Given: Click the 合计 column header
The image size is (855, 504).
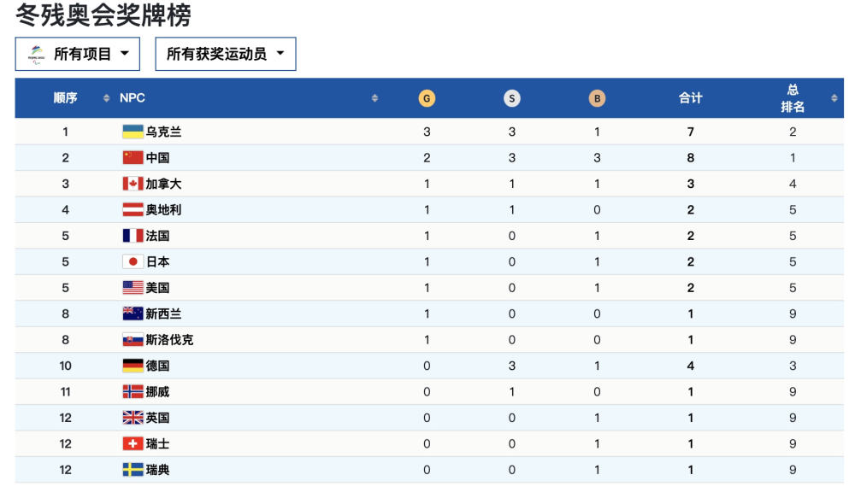Looking at the screenshot, I should point(690,98).
